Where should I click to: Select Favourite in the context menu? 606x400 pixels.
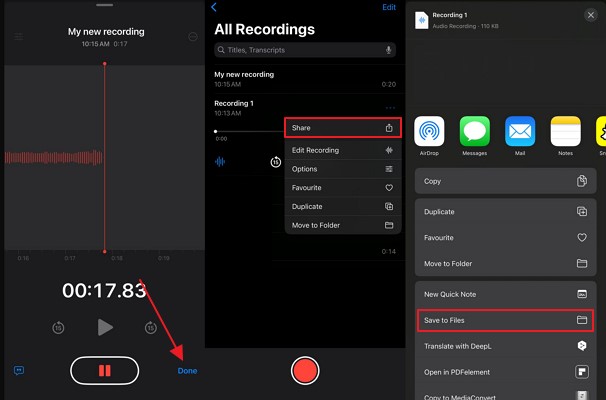pyautogui.click(x=343, y=188)
